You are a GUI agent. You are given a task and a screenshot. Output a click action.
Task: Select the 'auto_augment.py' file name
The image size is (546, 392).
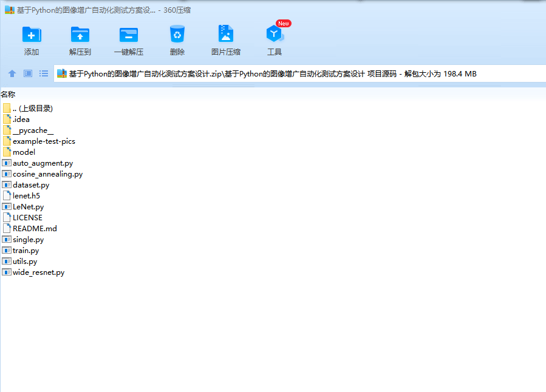(43, 163)
